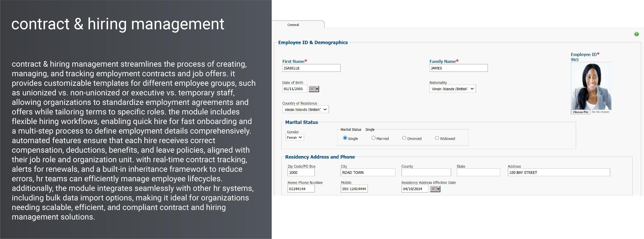Image resolution: width=644 pixels, height=239 pixels.
Task: Click the empty State field
Action: click(478, 172)
